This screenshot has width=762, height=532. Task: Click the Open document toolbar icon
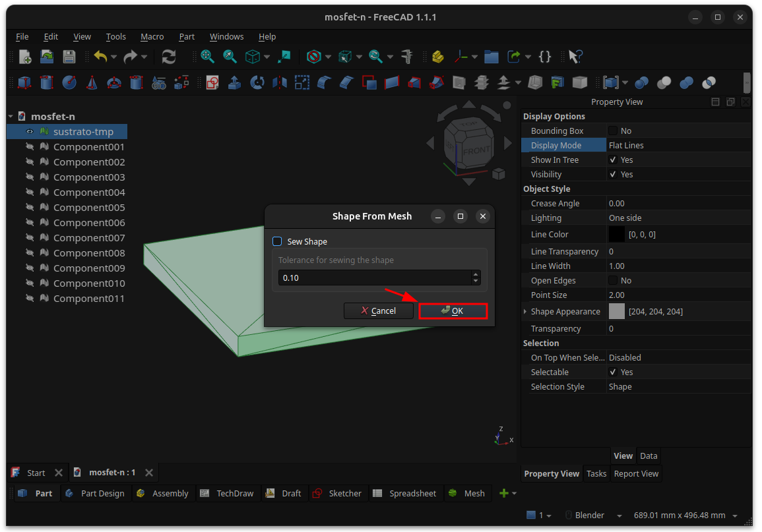[47, 57]
